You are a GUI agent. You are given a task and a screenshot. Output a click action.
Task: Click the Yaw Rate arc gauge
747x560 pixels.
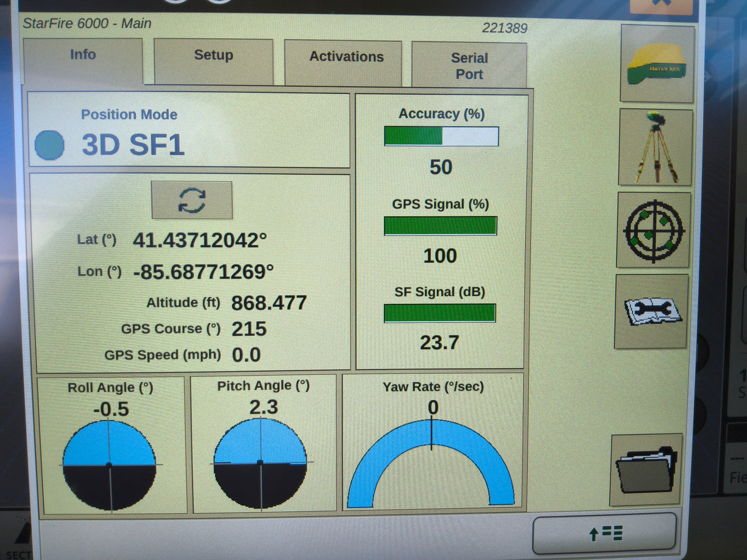431,463
